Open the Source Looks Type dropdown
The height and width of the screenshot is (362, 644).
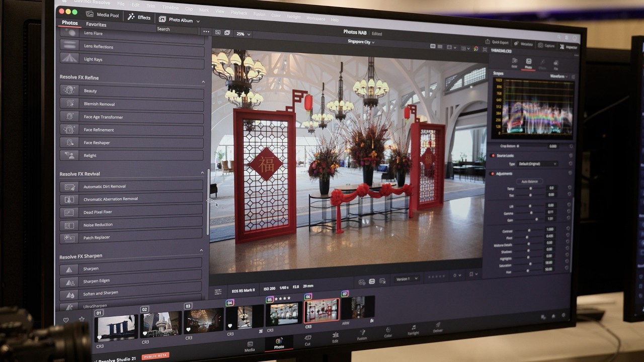tap(538, 164)
